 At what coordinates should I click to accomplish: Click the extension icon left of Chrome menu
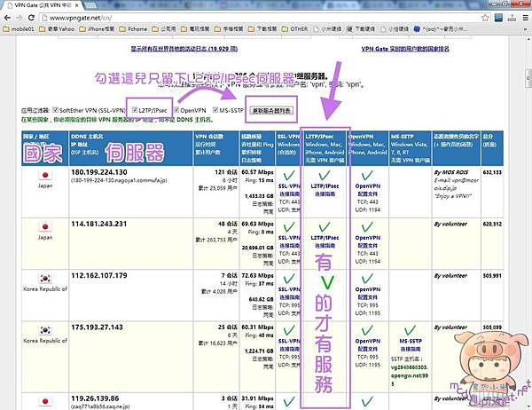512,18
